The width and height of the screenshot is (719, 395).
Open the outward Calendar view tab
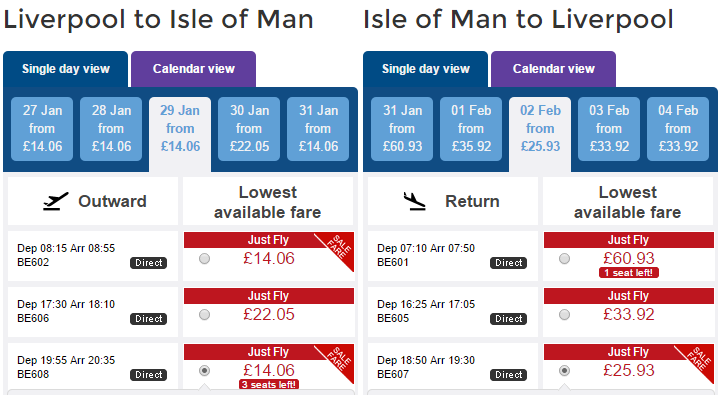point(194,69)
